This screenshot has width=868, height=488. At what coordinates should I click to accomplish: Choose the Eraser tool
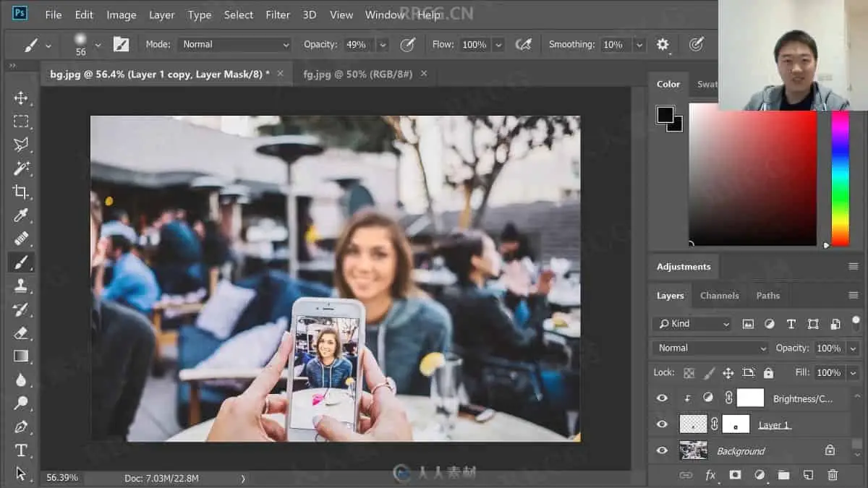[x=21, y=333]
